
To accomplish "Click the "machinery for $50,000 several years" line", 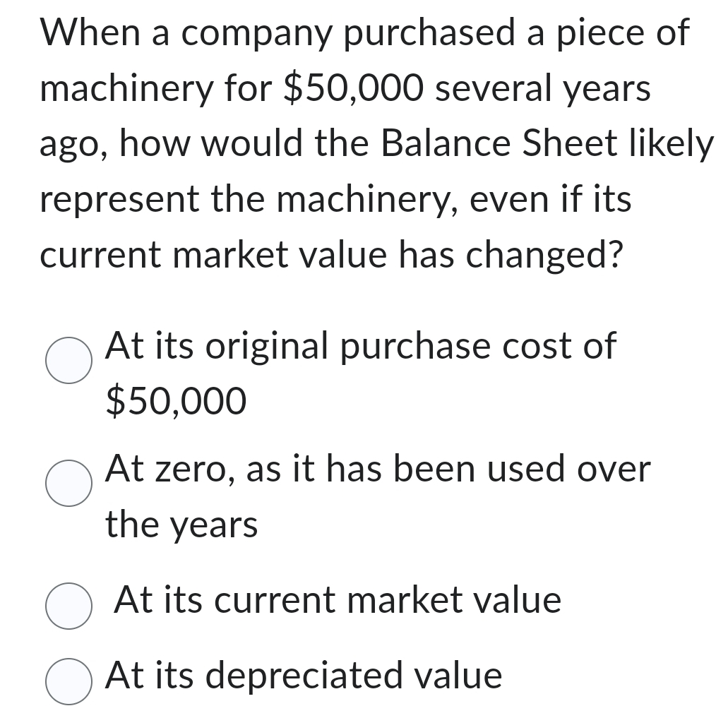I will pyautogui.click(x=345, y=89).
